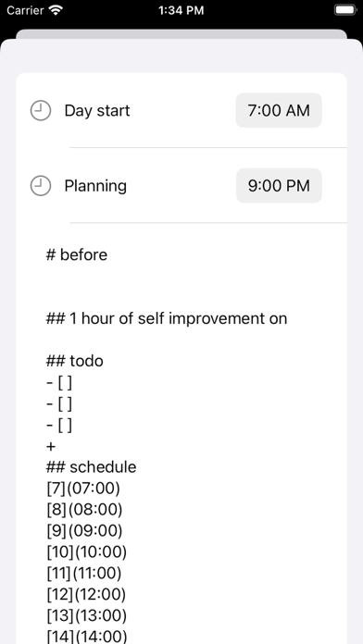Click the '## 1 hour of self improvement on' line
Image resolution: width=363 pixels, height=644 pixels.
167,318
